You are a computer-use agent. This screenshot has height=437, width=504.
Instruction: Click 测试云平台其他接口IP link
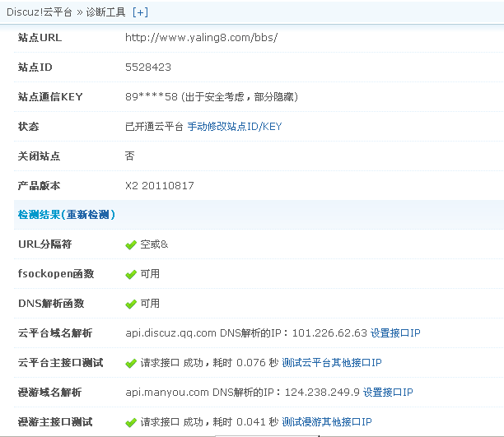[331, 363]
